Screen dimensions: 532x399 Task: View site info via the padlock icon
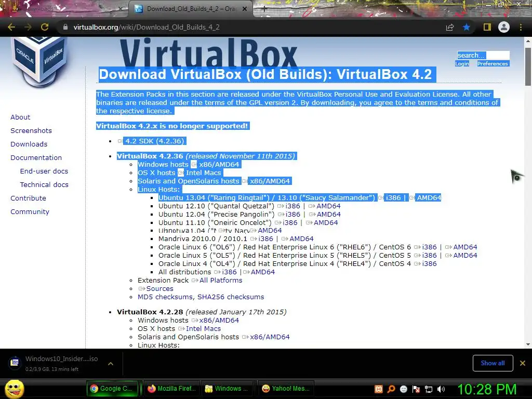point(65,27)
